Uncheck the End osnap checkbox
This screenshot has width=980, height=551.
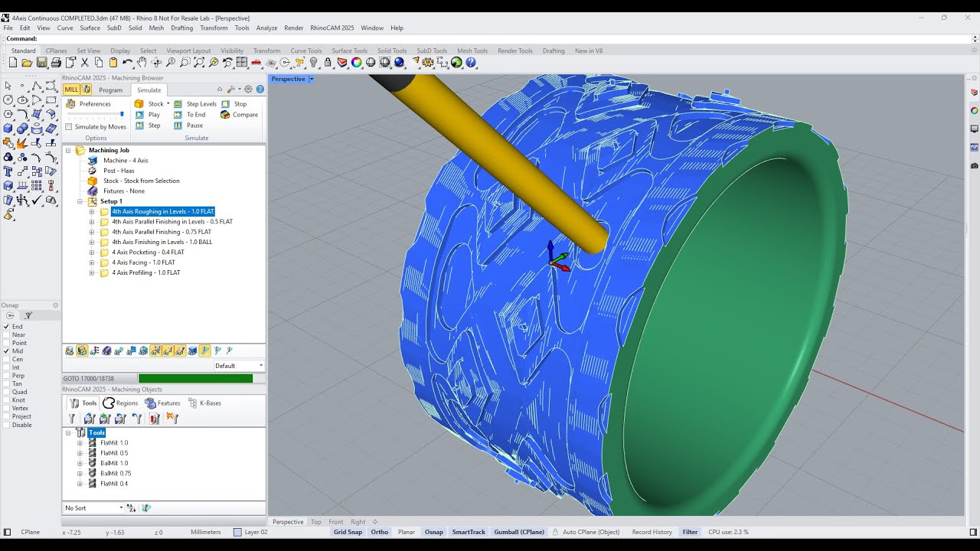click(x=7, y=327)
